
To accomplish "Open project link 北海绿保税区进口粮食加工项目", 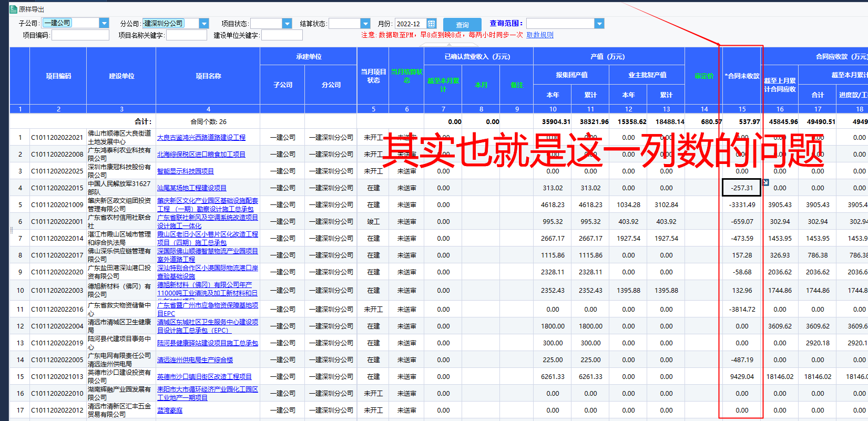I will point(201,155).
